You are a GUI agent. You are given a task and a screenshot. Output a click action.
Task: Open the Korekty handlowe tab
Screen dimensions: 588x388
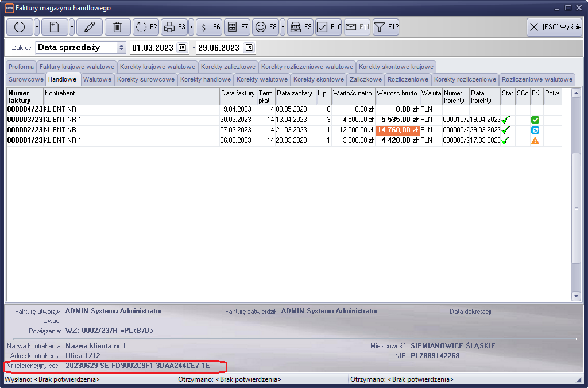(x=205, y=79)
